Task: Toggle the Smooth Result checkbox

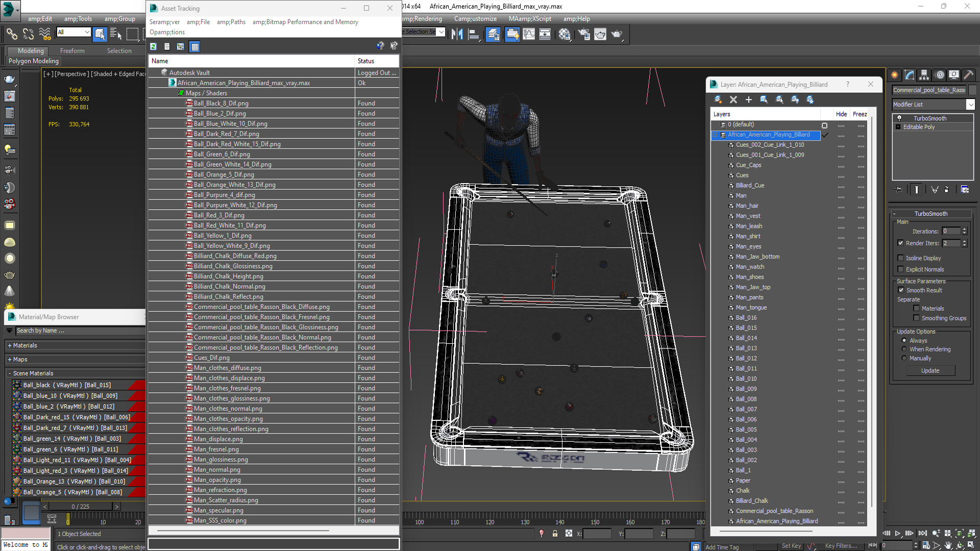Action: click(901, 290)
